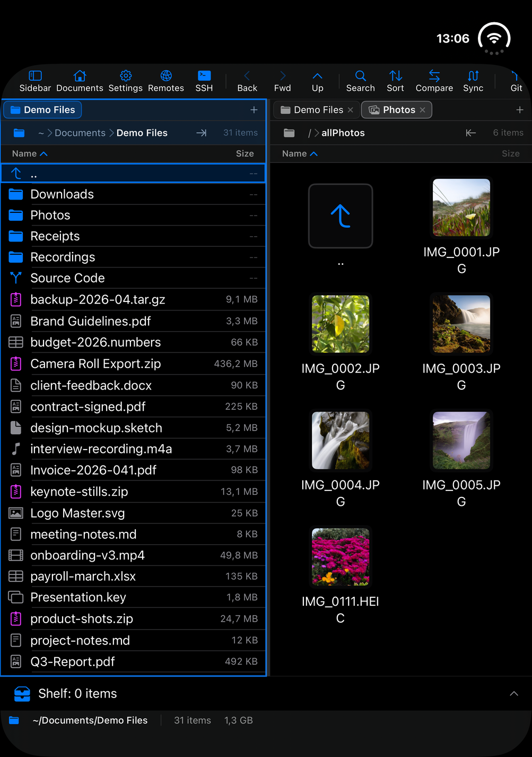
Task: Click Documents in left breadcrumb path
Action: coord(80,133)
